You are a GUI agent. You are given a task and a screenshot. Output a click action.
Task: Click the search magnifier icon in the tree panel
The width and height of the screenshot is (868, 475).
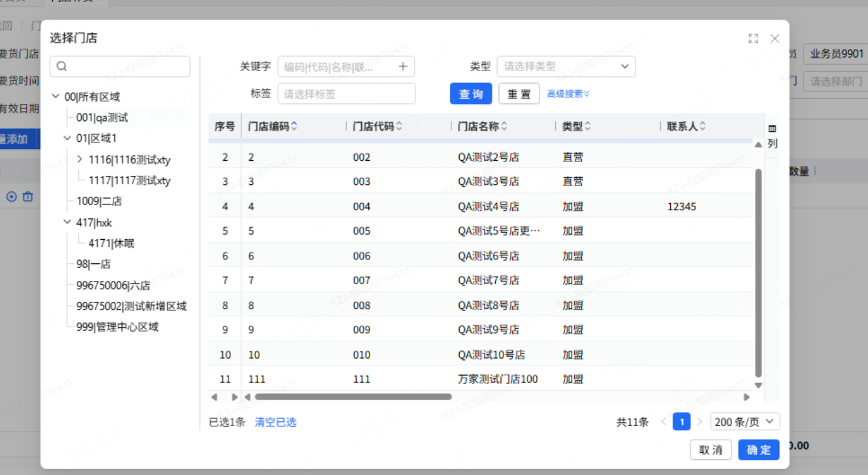click(x=62, y=66)
